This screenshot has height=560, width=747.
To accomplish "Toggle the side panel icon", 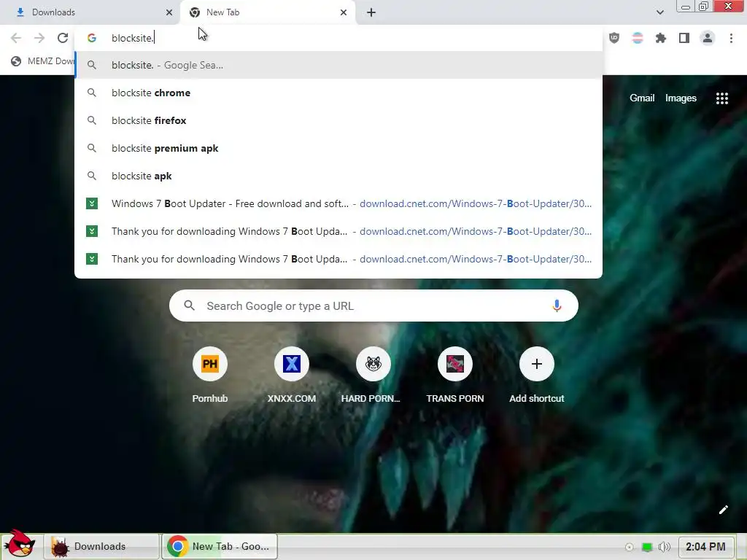I will click(684, 38).
